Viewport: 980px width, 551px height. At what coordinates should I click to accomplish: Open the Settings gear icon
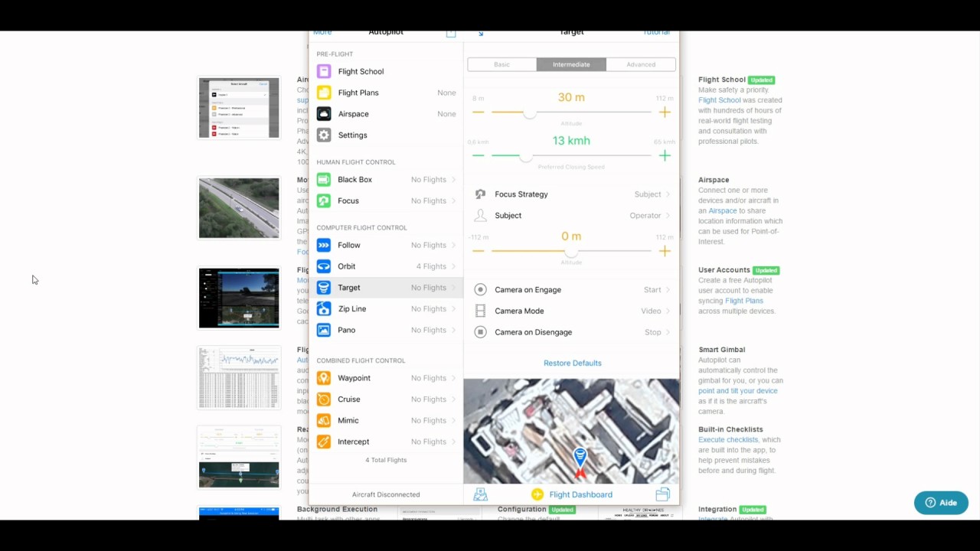[324, 135]
